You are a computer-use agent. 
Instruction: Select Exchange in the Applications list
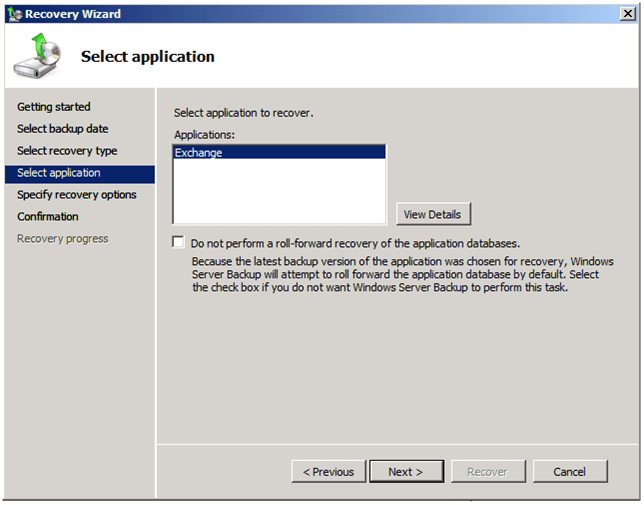199,153
